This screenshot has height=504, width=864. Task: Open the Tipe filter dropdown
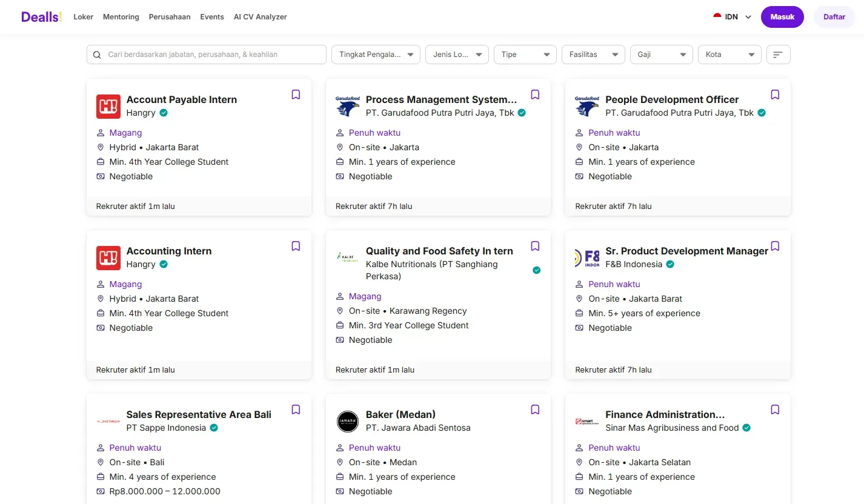click(x=525, y=55)
